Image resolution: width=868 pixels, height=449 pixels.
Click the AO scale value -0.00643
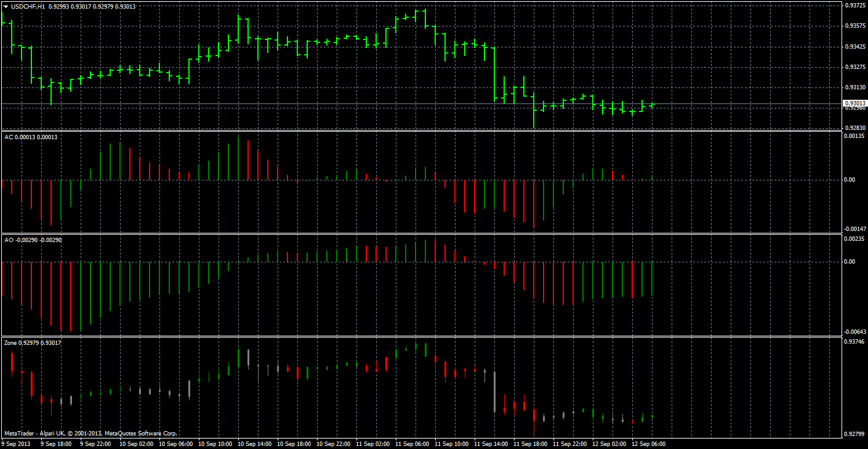pos(853,332)
